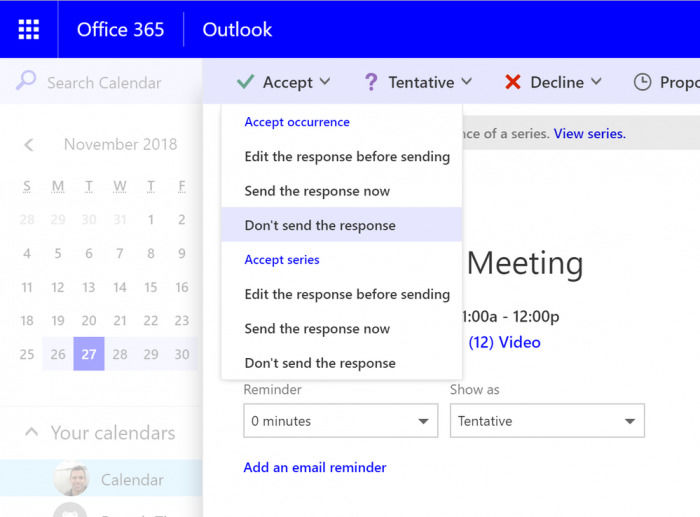Select November 12 in mini calendar

[58, 287]
